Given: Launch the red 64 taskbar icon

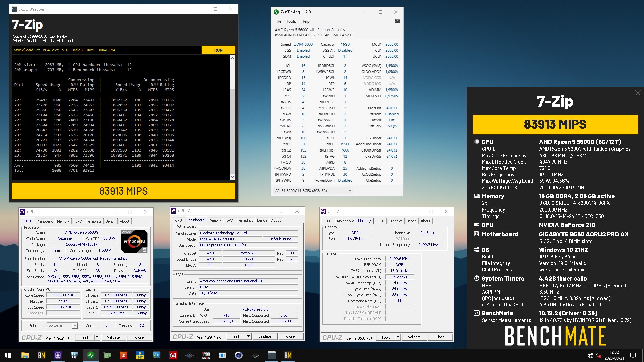Looking at the screenshot, I should click(x=173, y=355).
